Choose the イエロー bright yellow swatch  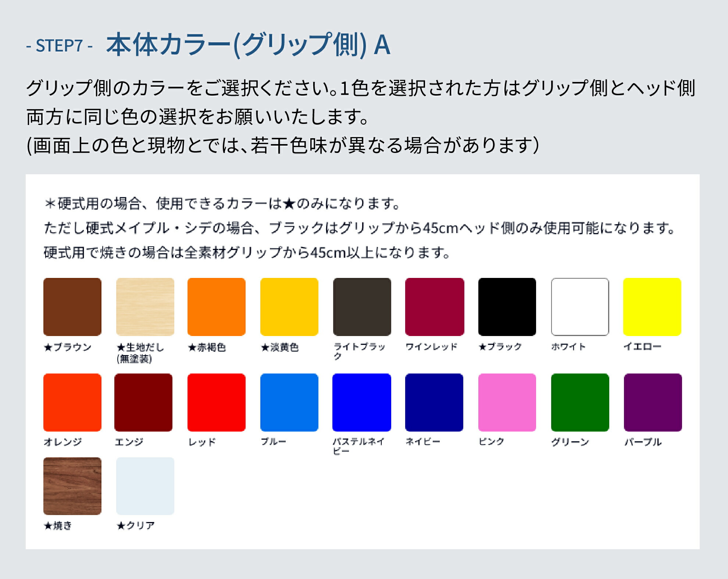coord(652,307)
